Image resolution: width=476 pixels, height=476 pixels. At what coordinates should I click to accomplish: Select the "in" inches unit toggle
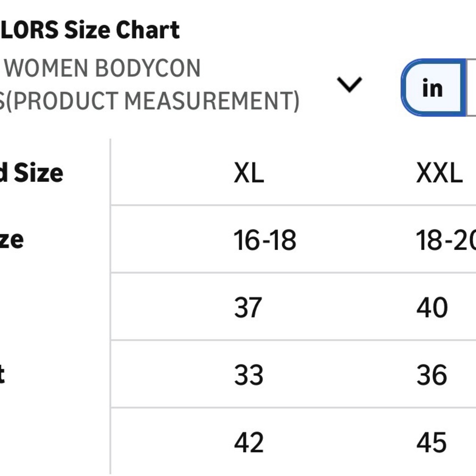click(x=433, y=88)
